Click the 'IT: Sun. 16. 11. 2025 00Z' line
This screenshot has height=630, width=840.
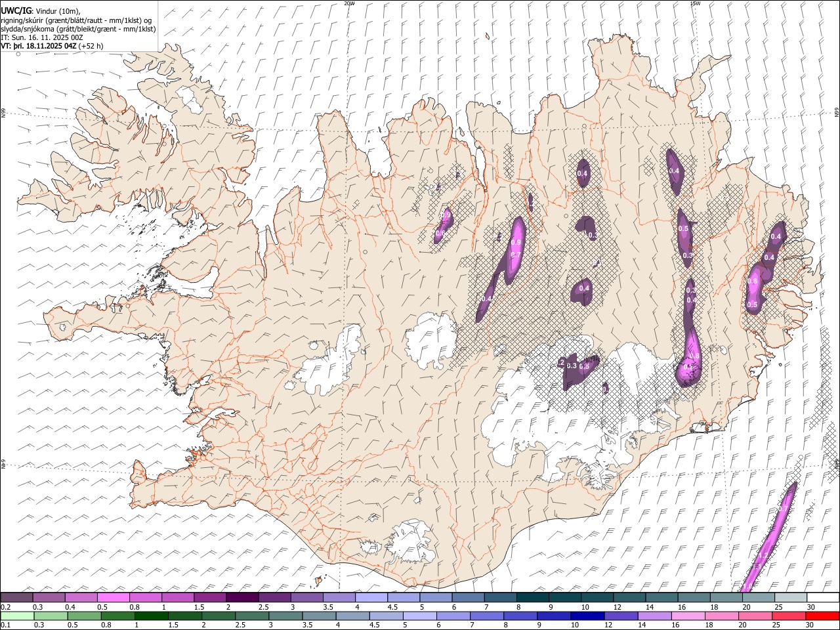click(x=41, y=37)
